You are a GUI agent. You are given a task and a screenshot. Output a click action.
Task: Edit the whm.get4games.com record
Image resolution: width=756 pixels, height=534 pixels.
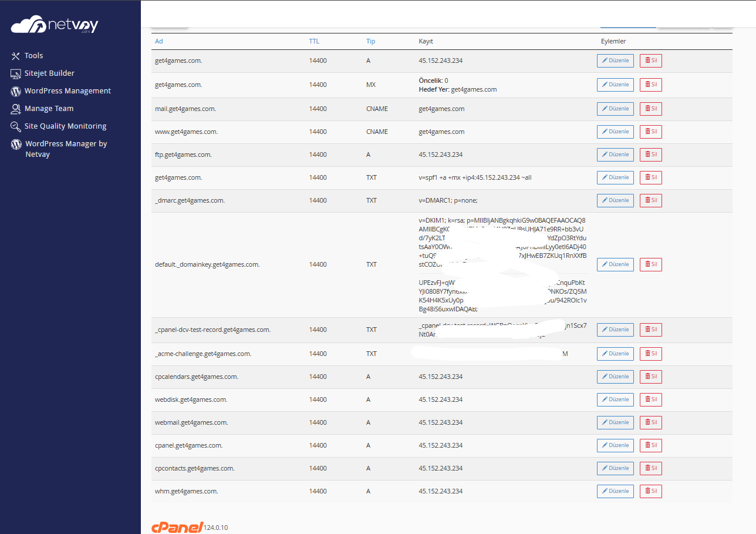pyautogui.click(x=615, y=491)
